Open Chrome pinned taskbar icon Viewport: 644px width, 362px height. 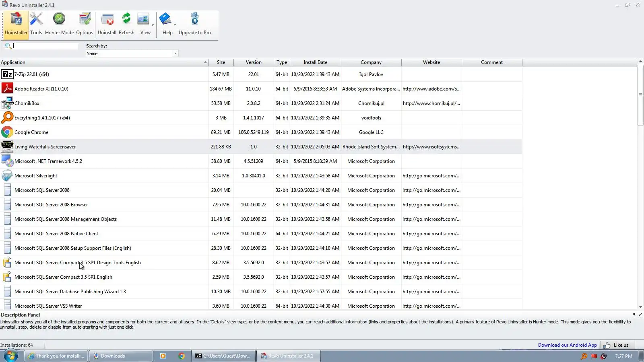click(x=182, y=356)
